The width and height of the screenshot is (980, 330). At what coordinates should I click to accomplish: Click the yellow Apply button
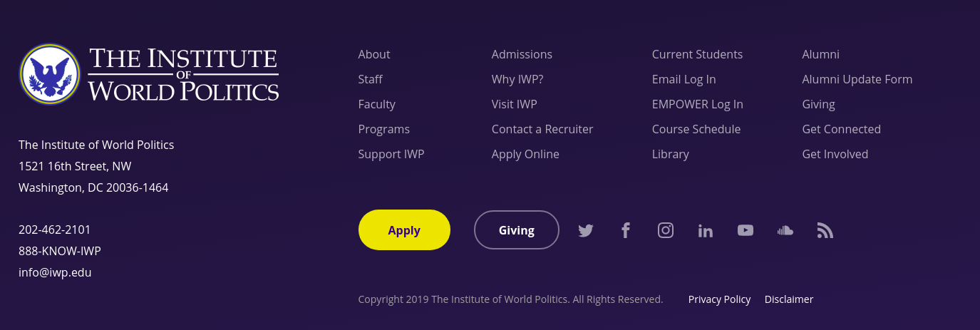click(404, 230)
